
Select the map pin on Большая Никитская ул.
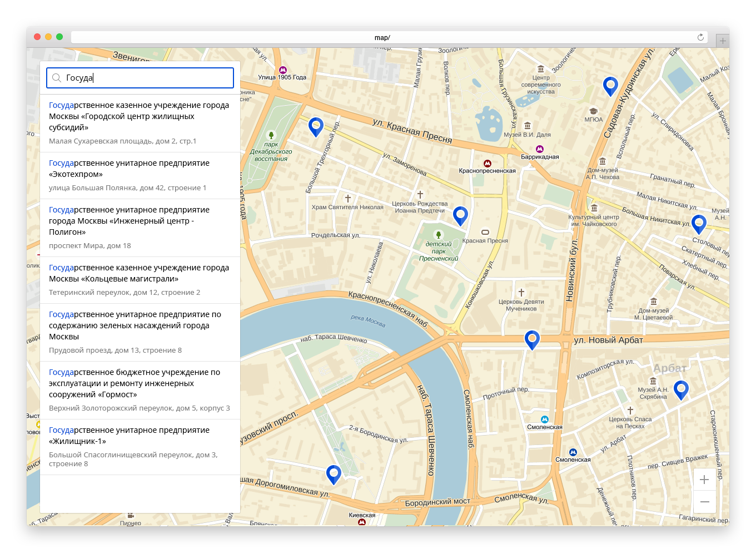pos(699,224)
